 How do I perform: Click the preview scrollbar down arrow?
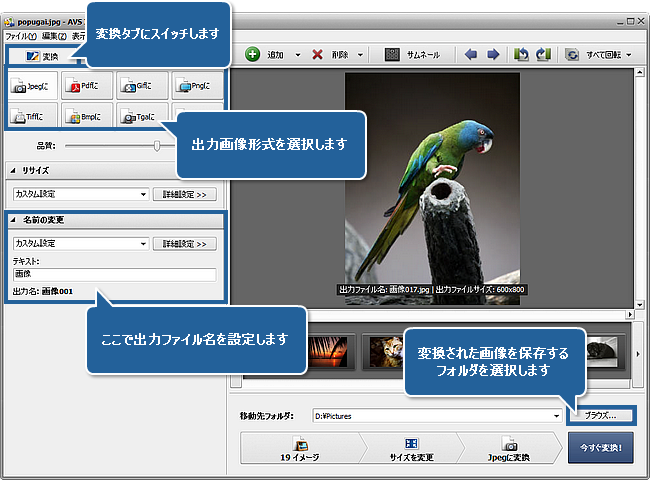[639, 305]
